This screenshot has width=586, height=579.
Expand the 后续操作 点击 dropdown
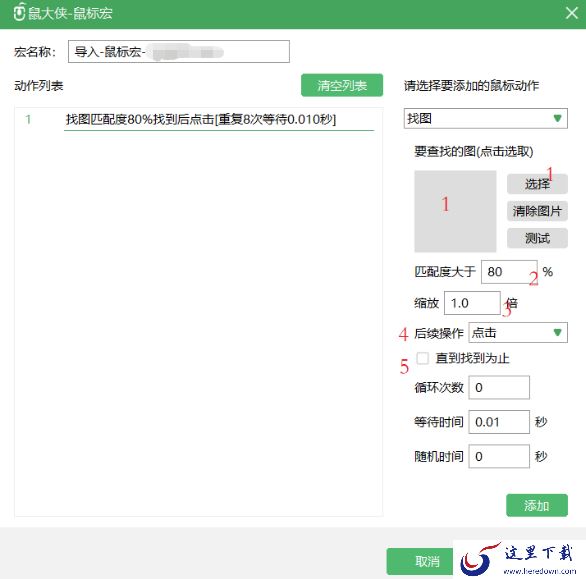tap(518, 333)
